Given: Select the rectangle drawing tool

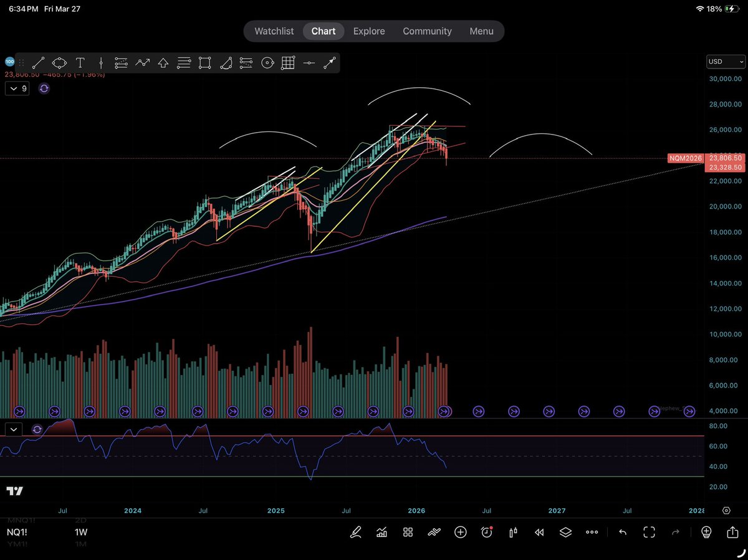Looking at the screenshot, I should pos(204,63).
